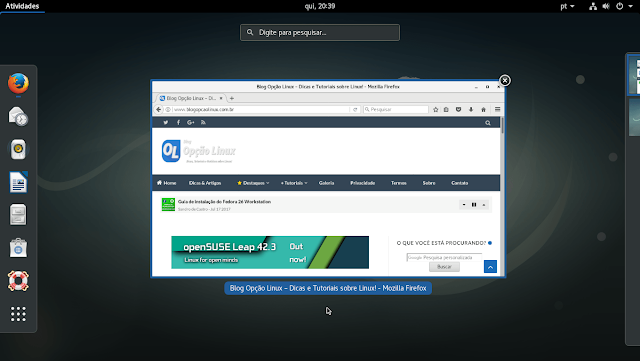The height and width of the screenshot is (361, 640).
Task: Click the Google Plus icon on blog
Action: point(191,123)
